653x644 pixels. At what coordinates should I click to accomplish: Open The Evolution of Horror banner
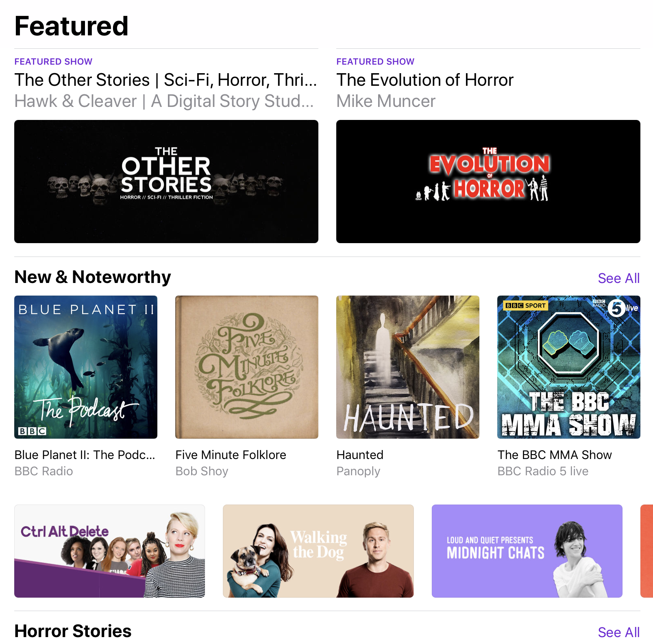point(488,181)
